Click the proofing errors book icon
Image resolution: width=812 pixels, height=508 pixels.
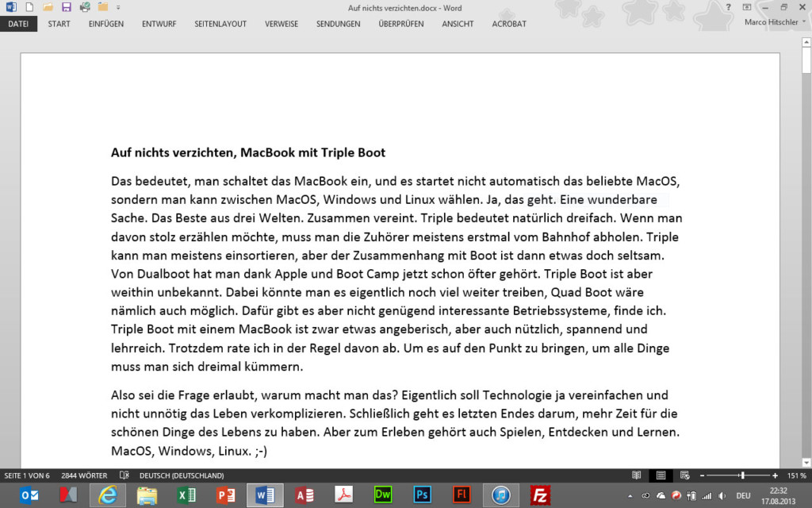click(x=124, y=475)
